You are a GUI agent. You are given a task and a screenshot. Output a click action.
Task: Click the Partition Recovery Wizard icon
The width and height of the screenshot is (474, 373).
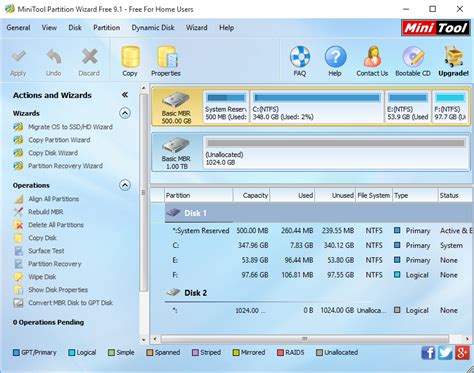click(x=18, y=166)
